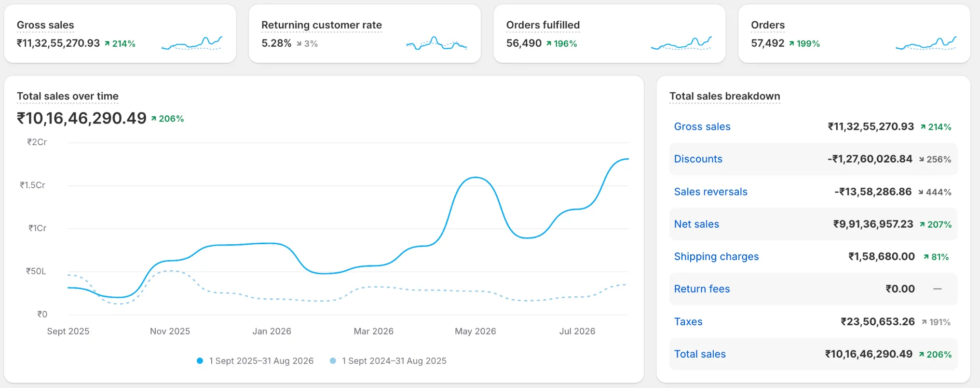Click the ₹9,91,36,957.23 Net sales value
Screen dimensions: 980x388
pyautogui.click(x=873, y=224)
